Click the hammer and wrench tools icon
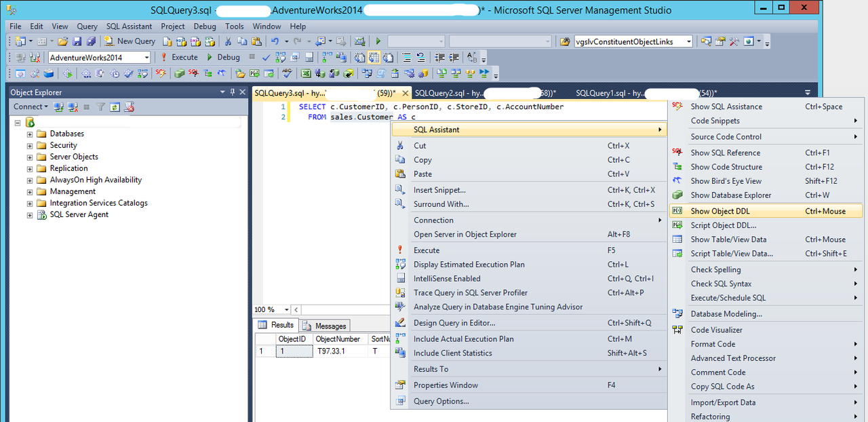The image size is (868, 422). (x=734, y=41)
